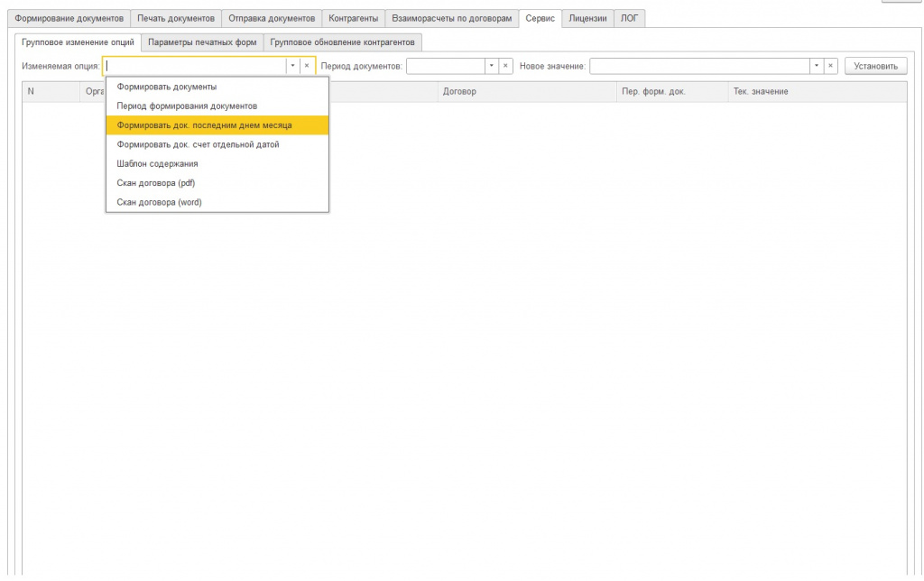Click the Период документов input field
Image resolution: width=924 pixels, height=581 pixels.
tap(446, 66)
